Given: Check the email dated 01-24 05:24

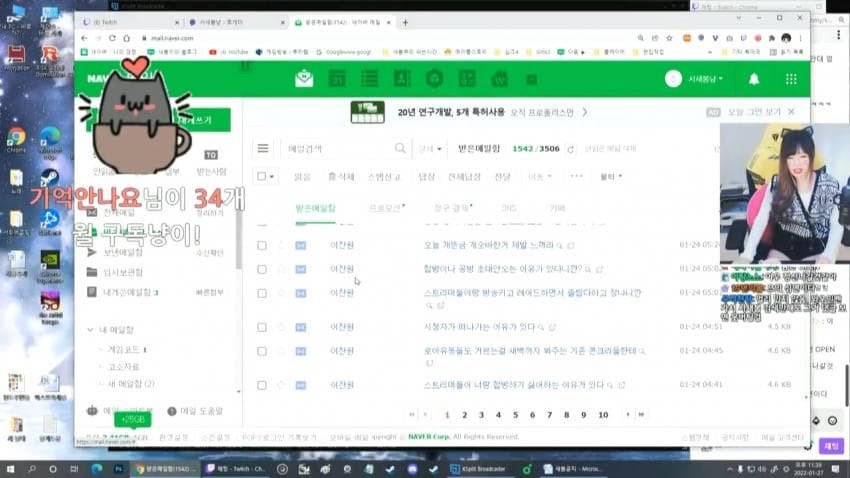Looking at the screenshot, I should pos(262,246).
